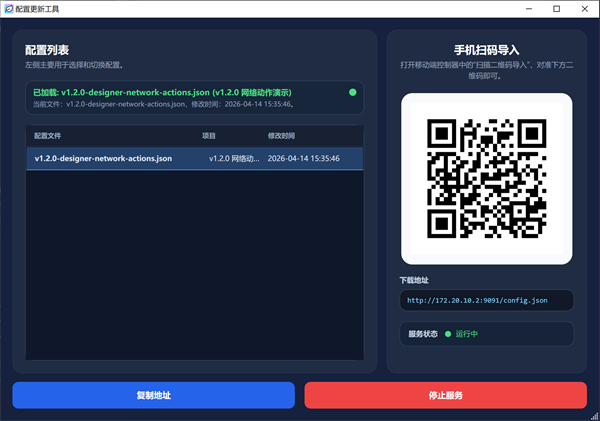Close the 配置更新工具 window
This screenshot has width=600, height=421.
click(x=585, y=9)
